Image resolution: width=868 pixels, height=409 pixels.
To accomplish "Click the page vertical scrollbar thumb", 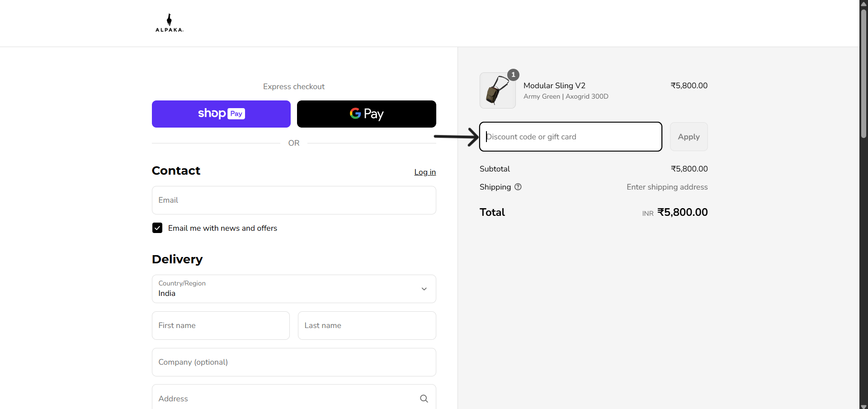I will 863,72.
